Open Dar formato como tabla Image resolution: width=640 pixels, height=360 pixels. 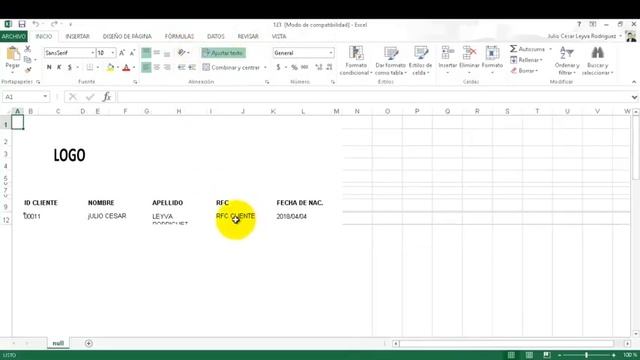[391, 60]
